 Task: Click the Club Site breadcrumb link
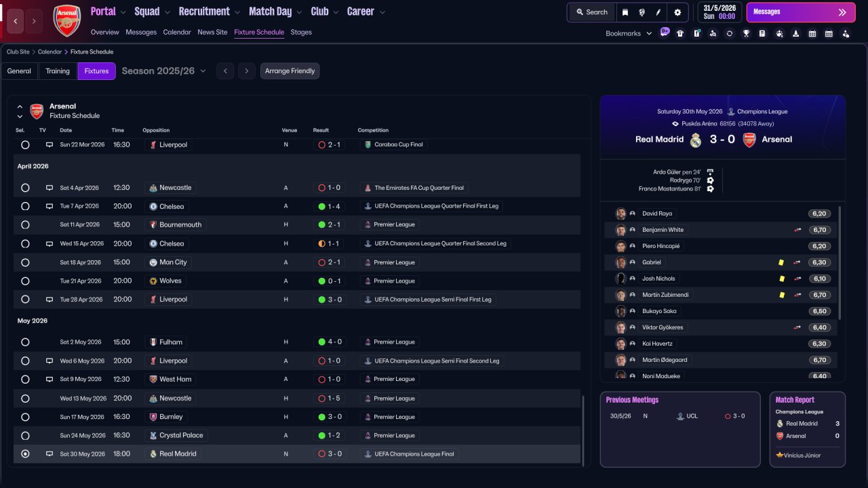(19, 52)
